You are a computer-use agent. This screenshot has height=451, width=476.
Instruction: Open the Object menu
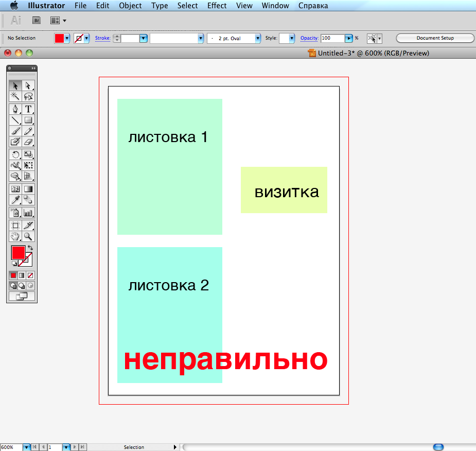(x=130, y=6)
